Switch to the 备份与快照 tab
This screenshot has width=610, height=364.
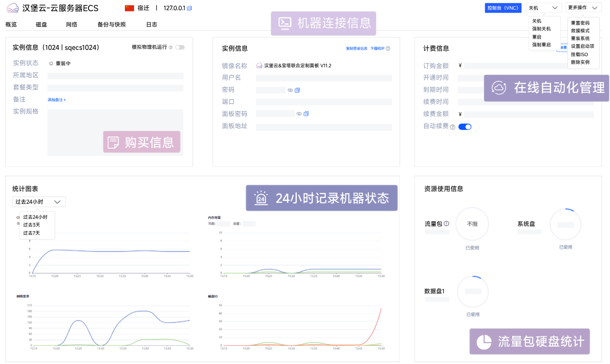coord(112,24)
